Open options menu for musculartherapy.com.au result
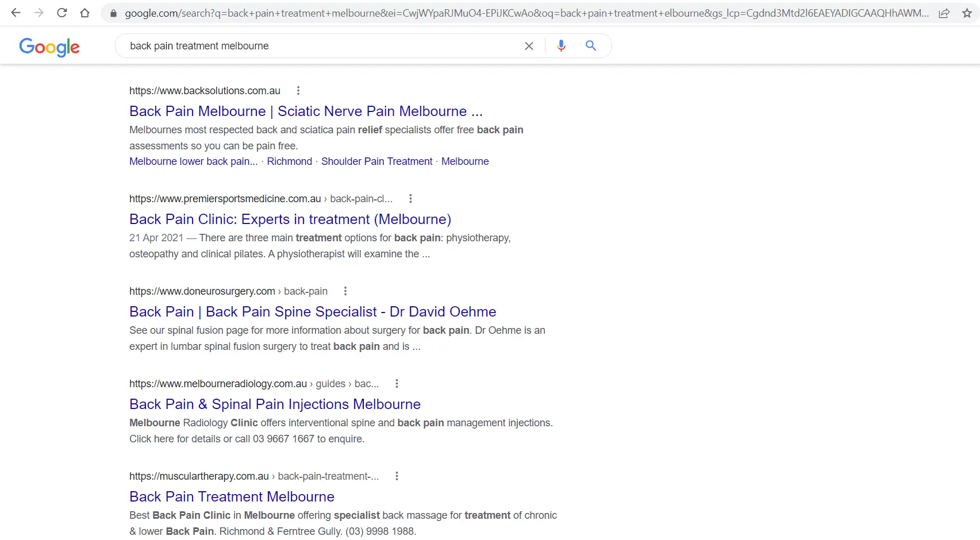Screen dimensions: 980x540 click(397, 476)
